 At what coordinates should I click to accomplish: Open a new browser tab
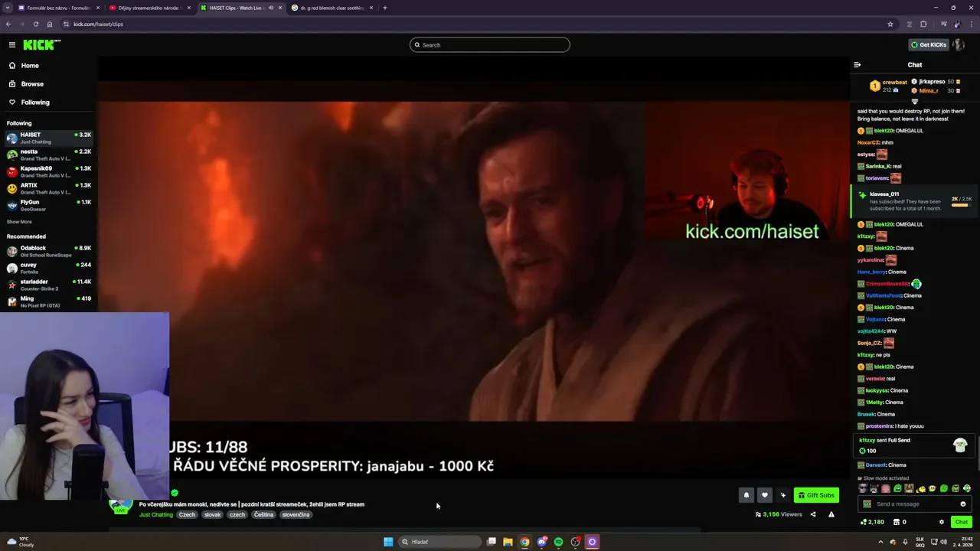[385, 8]
